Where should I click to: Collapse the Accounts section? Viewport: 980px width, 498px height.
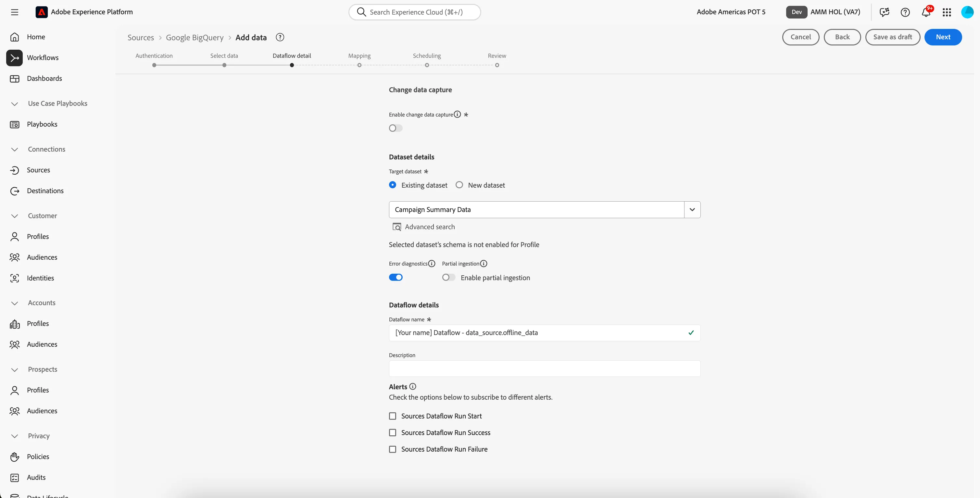point(15,303)
